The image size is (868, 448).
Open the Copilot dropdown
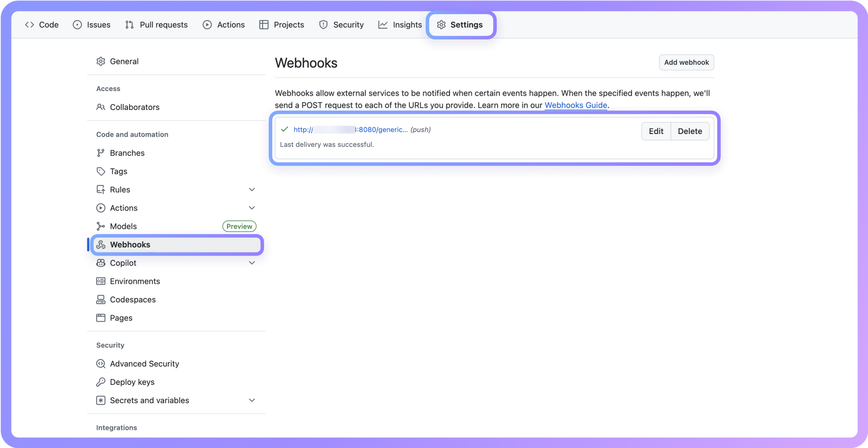tap(252, 262)
